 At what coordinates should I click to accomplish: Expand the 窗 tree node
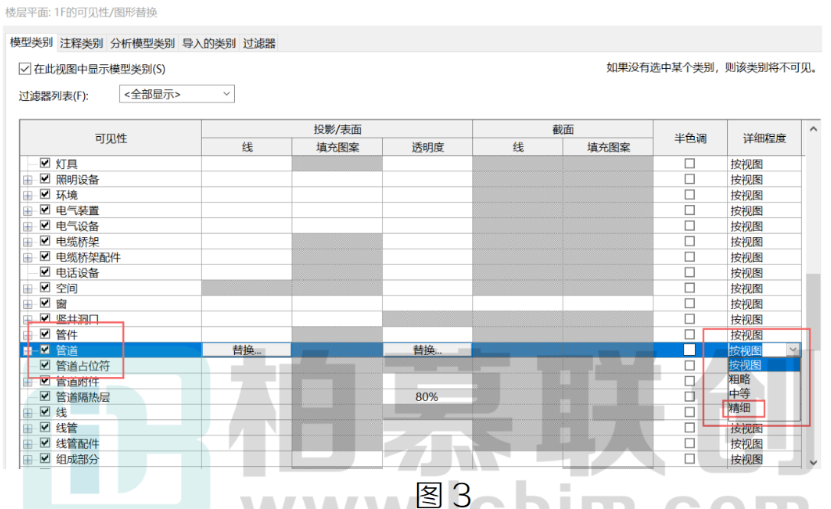pos(28,304)
